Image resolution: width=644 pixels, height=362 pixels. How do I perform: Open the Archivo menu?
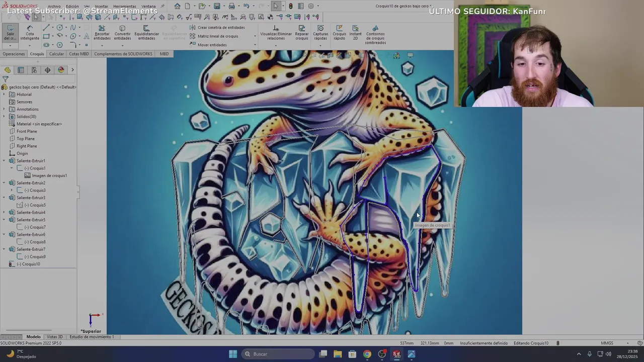coord(54,7)
